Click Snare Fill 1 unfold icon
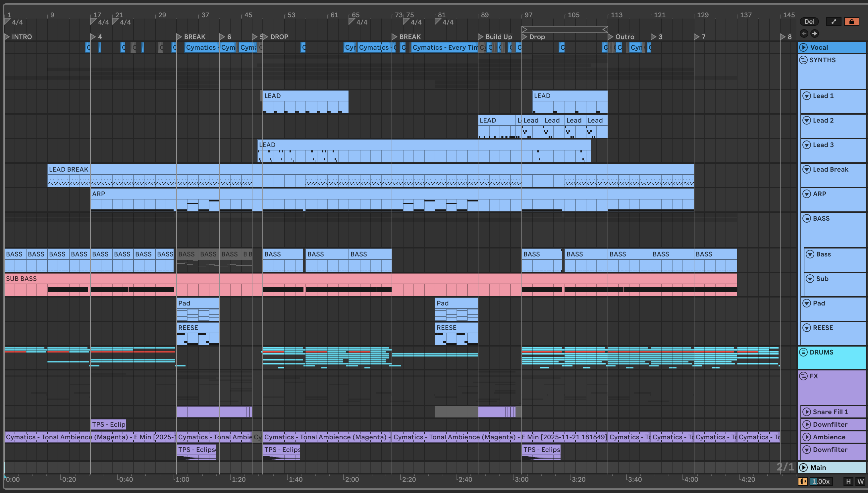The width and height of the screenshot is (868, 493). 807,412
